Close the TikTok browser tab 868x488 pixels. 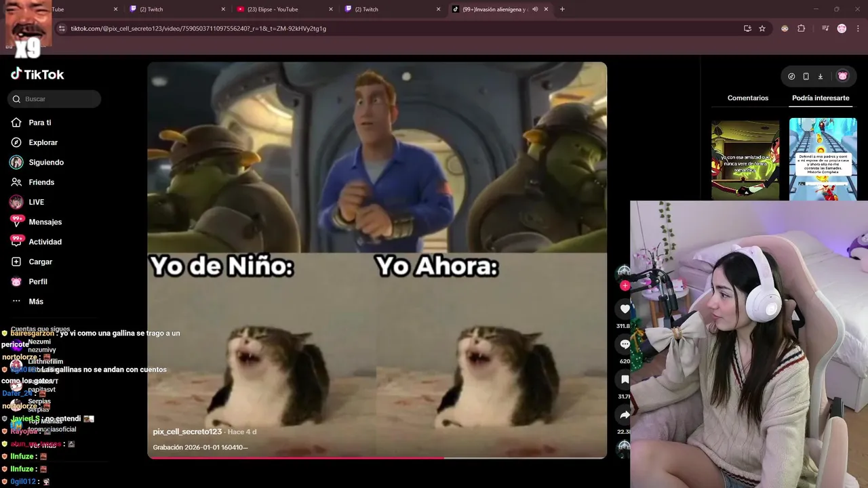click(546, 9)
